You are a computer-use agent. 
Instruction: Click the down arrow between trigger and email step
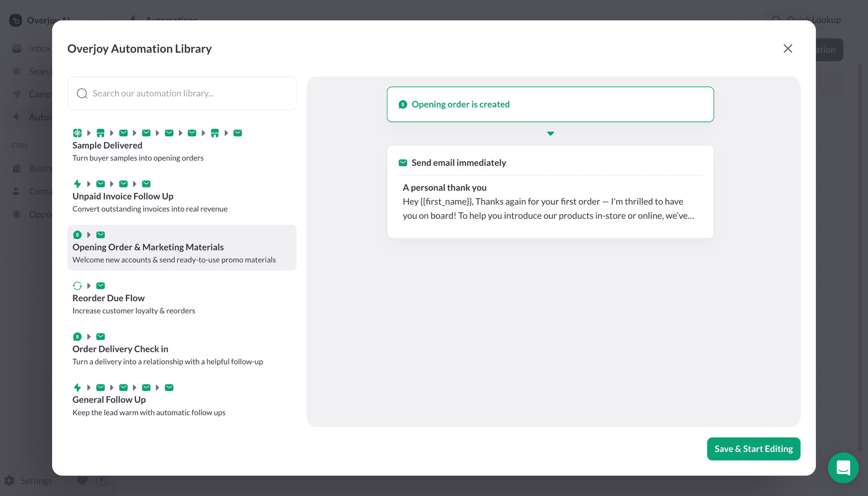[550, 134]
